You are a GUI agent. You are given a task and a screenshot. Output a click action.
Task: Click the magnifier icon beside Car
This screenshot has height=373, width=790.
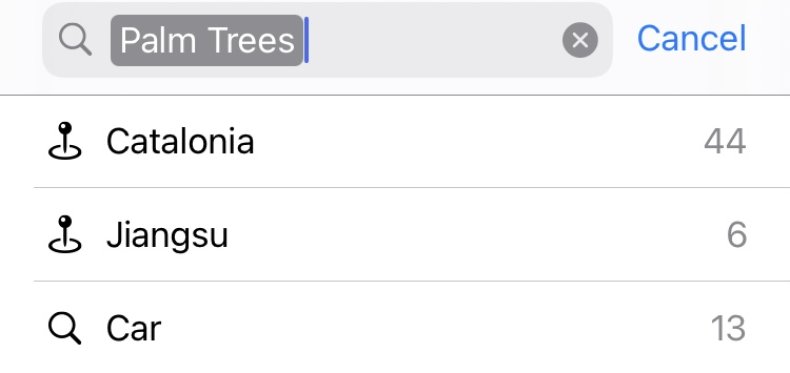(65, 328)
